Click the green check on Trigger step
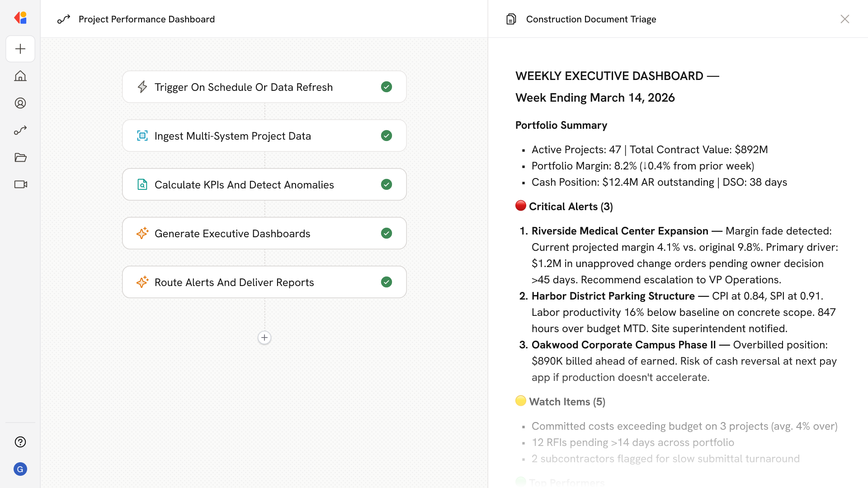 [x=387, y=87]
